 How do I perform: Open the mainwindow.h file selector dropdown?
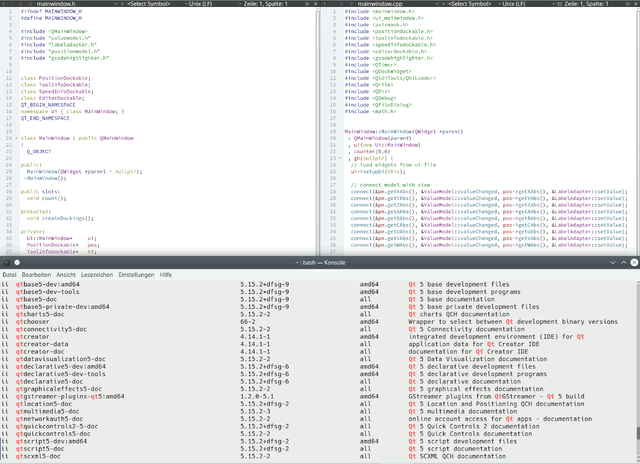76,4
